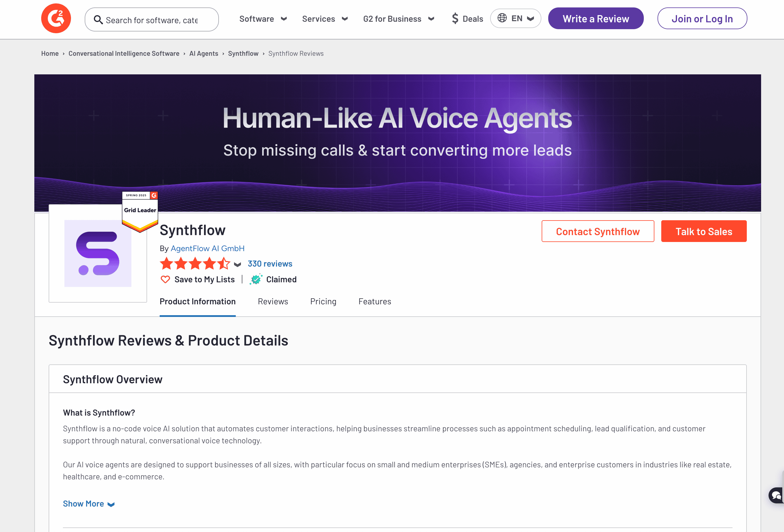This screenshot has height=532, width=784.
Task: Open Conversational Intelligence Software breadcrumb
Action: 124,53
